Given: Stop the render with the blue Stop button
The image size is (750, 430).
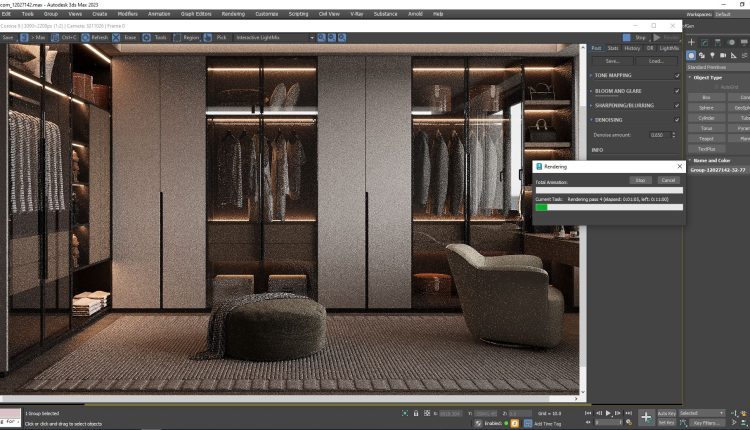Looking at the screenshot, I should point(635,37).
